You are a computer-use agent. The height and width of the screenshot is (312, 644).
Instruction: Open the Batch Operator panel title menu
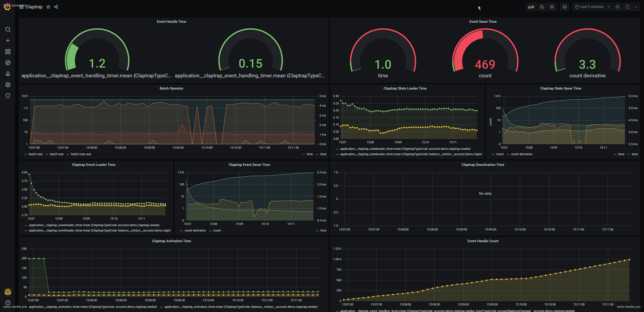click(x=171, y=88)
